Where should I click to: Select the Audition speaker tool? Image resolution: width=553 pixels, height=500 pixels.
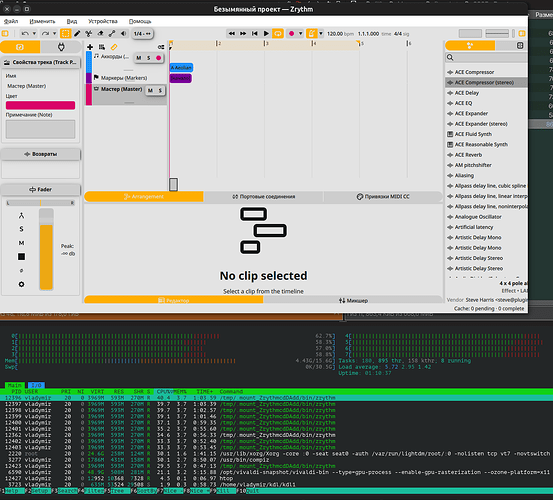(x=123, y=33)
